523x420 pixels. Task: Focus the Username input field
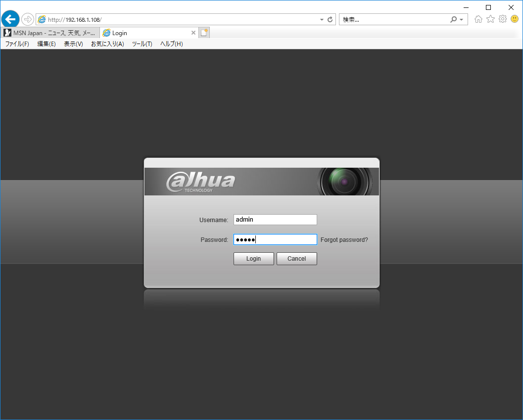click(275, 220)
